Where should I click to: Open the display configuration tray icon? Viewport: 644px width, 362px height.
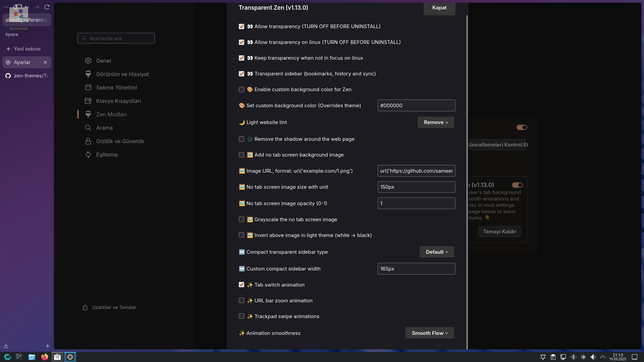click(x=563, y=357)
